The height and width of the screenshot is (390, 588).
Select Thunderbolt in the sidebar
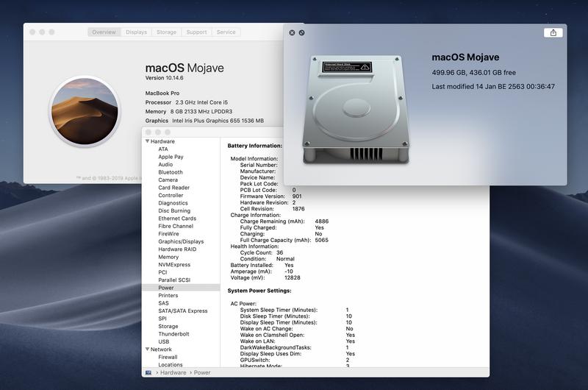coord(173,333)
